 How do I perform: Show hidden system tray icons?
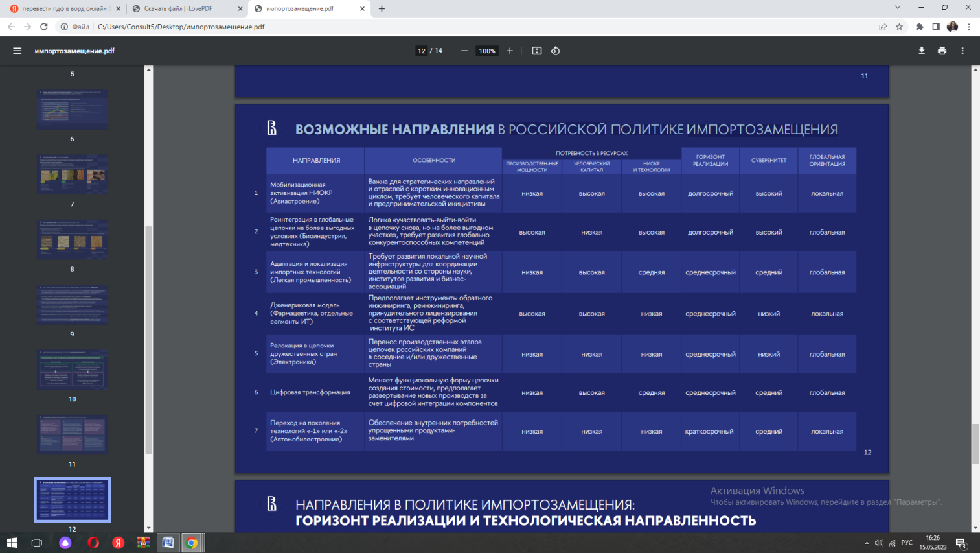867,543
